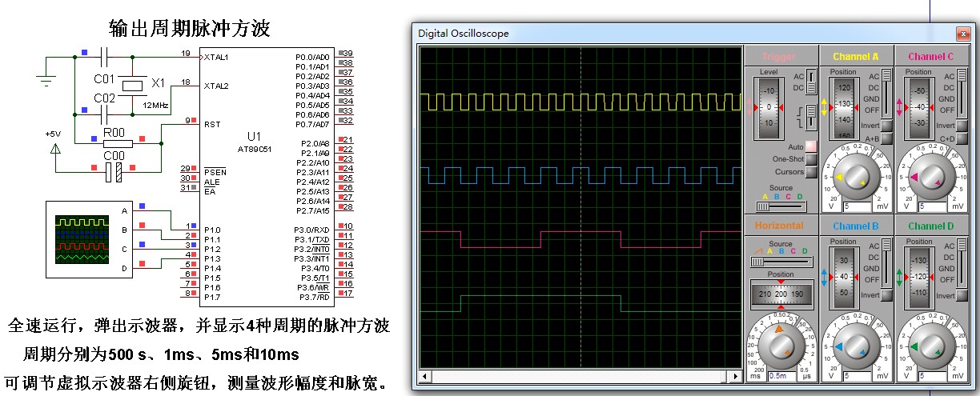Image resolution: width=980 pixels, height=396 pixels.
Task: Click the pink Channel C position arrows
Action: [899, 106]
